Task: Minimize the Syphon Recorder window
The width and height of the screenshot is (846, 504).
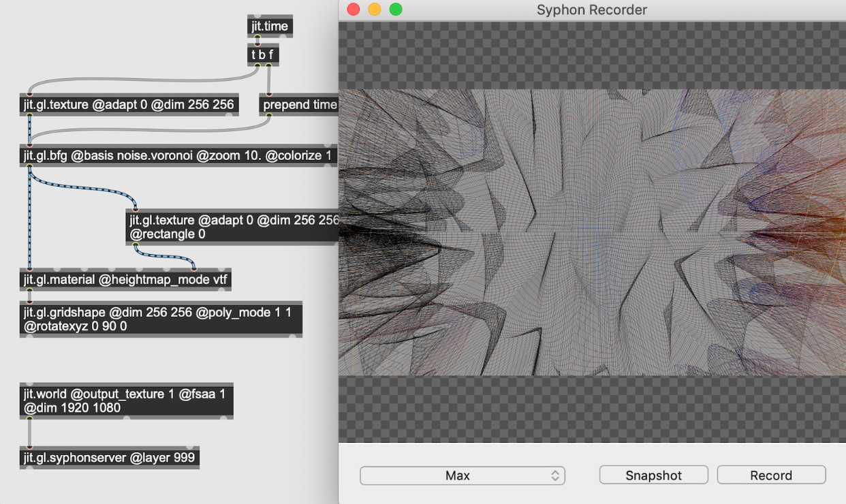Action: [375, 10]
